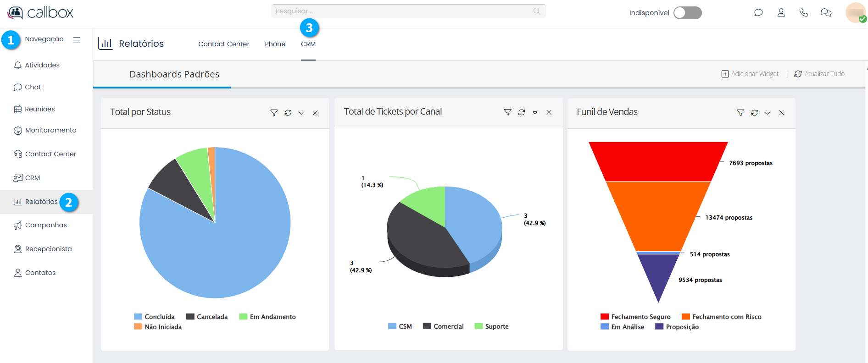Switch to the Contact Center tab
Viewport: 868px width, 363px height.
(223, 44)
